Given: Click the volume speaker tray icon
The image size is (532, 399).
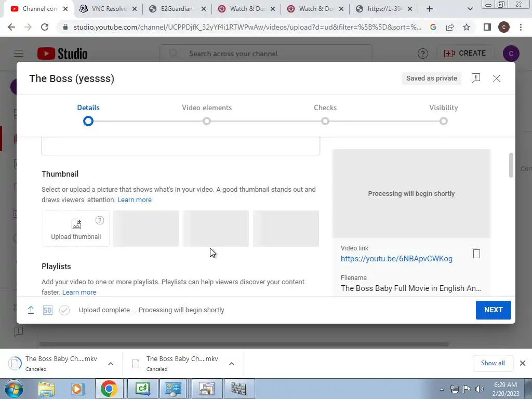Looking at the screenshot, I should [480, 389].
